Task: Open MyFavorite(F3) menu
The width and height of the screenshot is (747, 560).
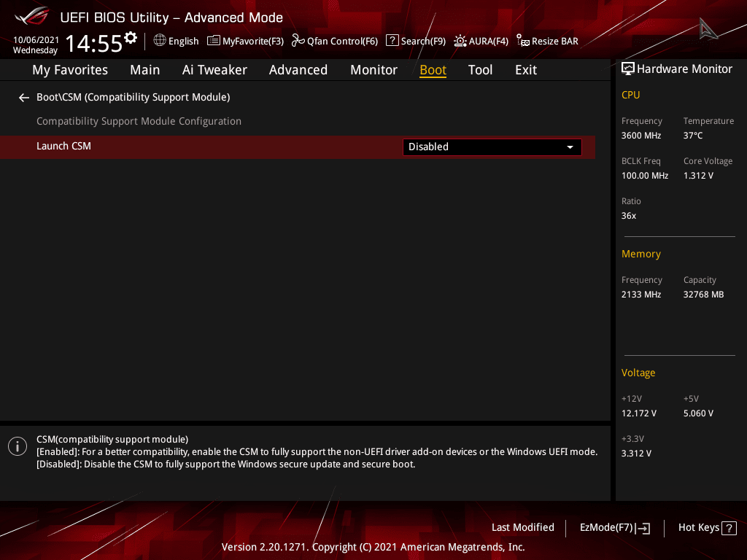Action: (245, 41)
